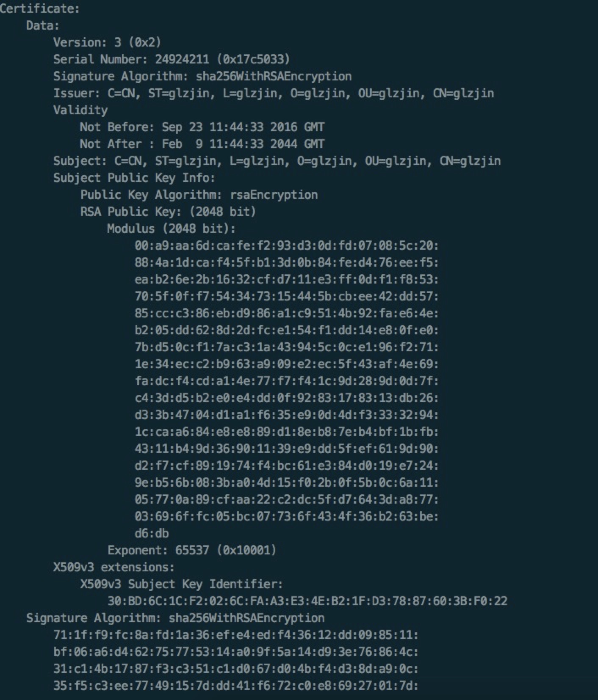Click the Version: 3 (0x2) line
The image size is (598, 700).
point(107,42)
